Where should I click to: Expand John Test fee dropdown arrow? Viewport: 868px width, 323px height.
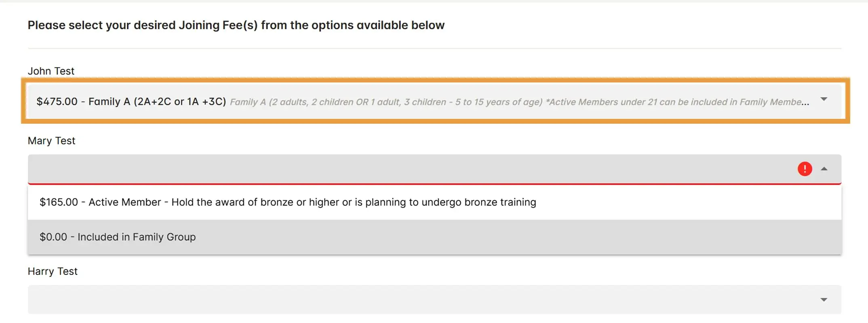click(x=824, y=99)
